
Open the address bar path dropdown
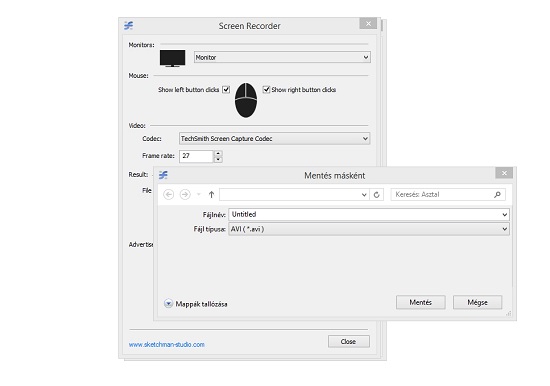(364, 195)
